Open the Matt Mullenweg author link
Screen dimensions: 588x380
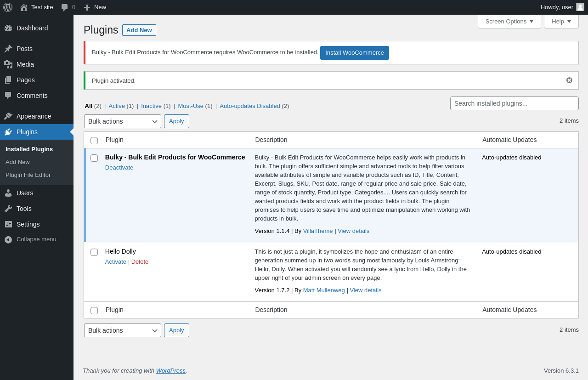pyautogui.click(x=324, y=290)
